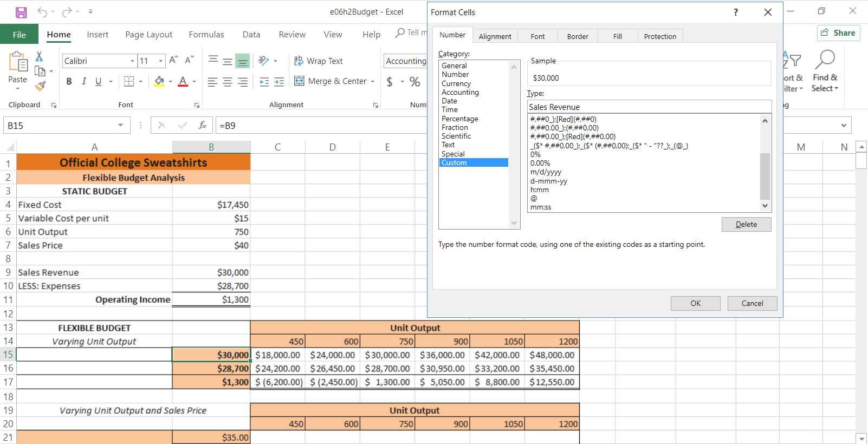Click the formula bar Cancel X icon
Viewport: 868px width, 444px height.
click(x=161, y=125)
